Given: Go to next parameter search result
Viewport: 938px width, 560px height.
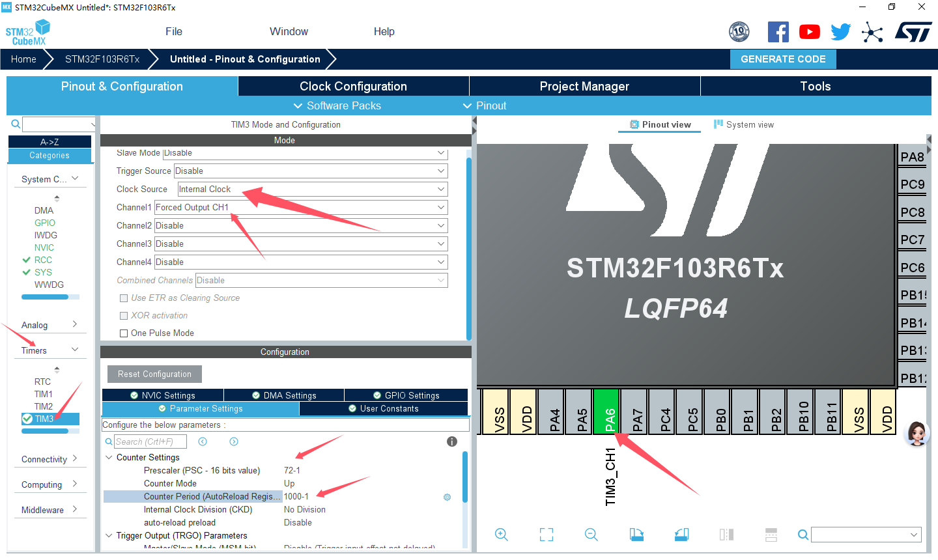Looking at the screenshot, I should pyautogui.click(x=234, y=441).
